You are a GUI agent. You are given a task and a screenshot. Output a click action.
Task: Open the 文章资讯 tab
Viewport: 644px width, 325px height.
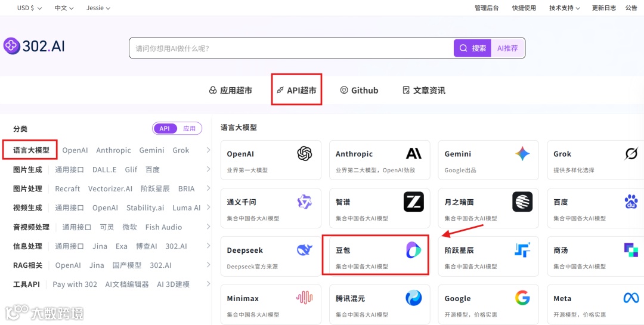coord(424,91)
